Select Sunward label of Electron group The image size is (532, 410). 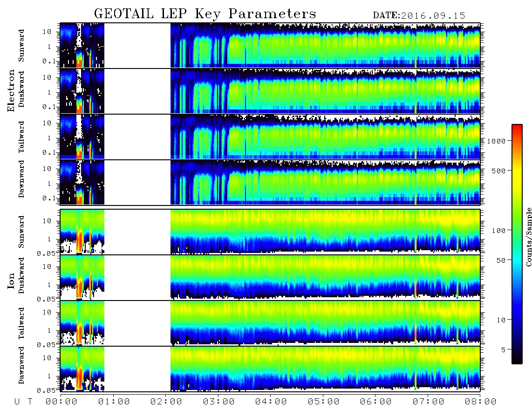(21, 46)
